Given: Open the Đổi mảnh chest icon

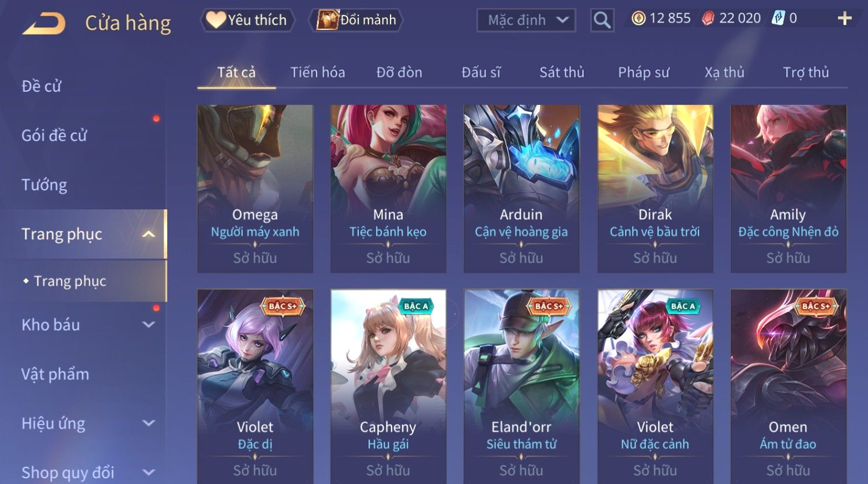Looking at the screenshot, I should coord(327,20).
